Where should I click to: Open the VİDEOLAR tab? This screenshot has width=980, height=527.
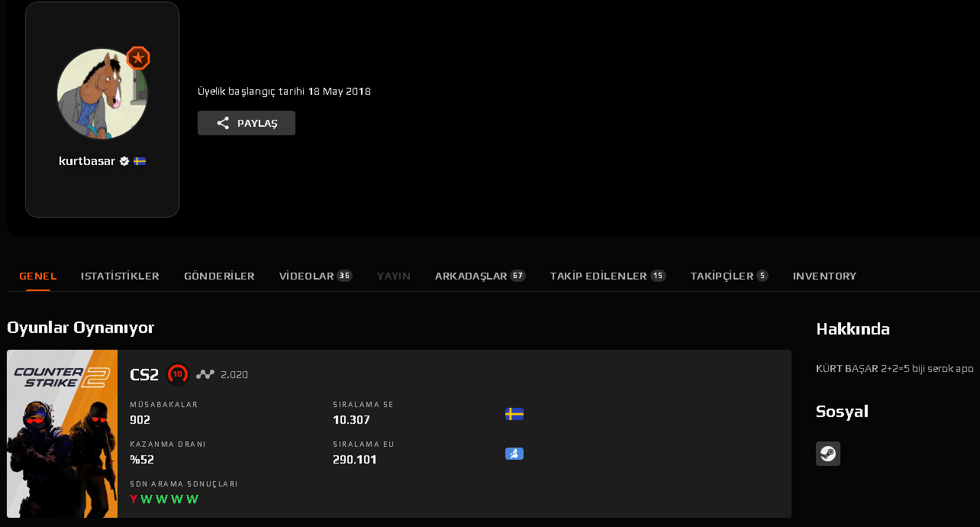[x=316, y=276]
